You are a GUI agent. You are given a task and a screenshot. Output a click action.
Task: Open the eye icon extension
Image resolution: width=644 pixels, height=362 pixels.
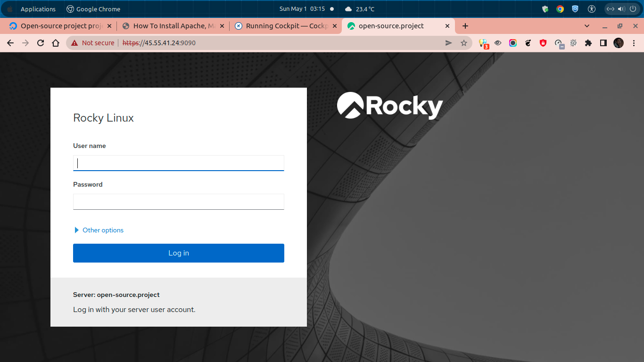(498, 43)
